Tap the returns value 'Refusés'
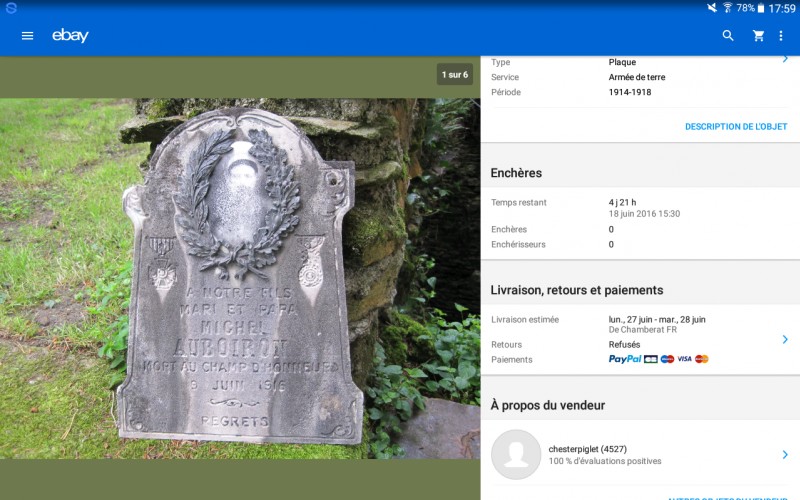The width and height of the screenshot is (800, 500). [624, 344]
